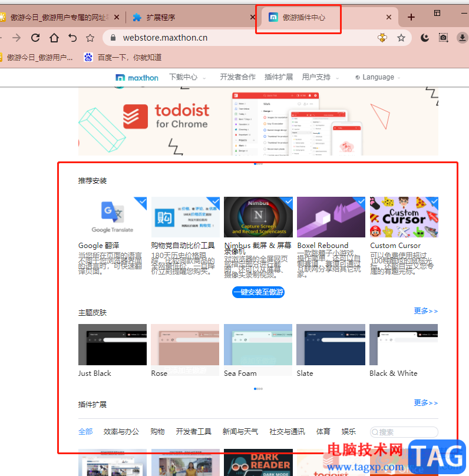The width and height of the screenshot is (469, 476).
Task: Select the 效率与办公 category
Action: tap(121, 432)
